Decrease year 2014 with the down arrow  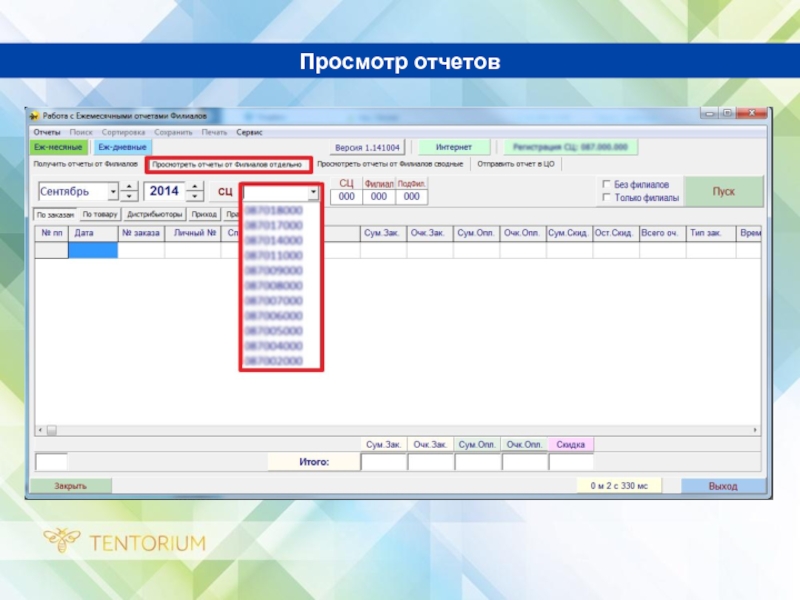click(x=195, y=196)
